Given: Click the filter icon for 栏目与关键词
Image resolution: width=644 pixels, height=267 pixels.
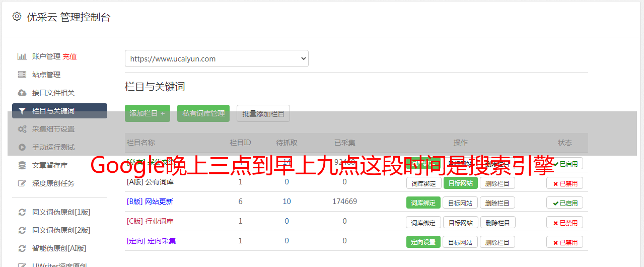Looking at the screenshot, I should point(22,111).
